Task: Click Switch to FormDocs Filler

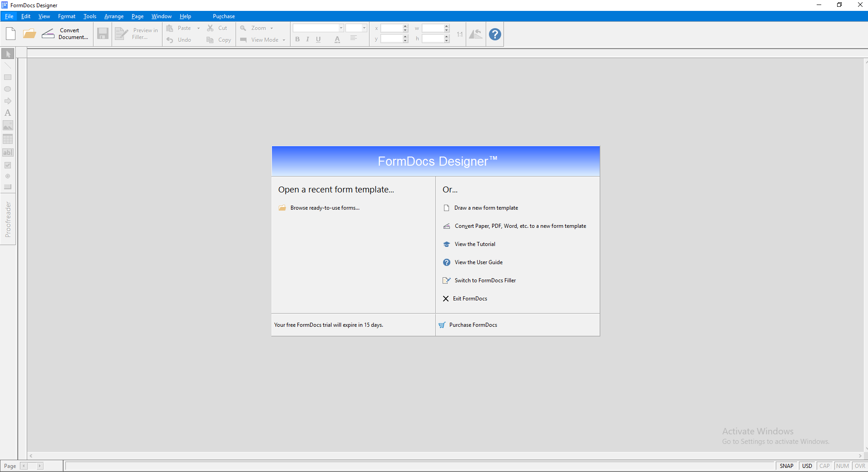Action: click(x=479, y=280)
